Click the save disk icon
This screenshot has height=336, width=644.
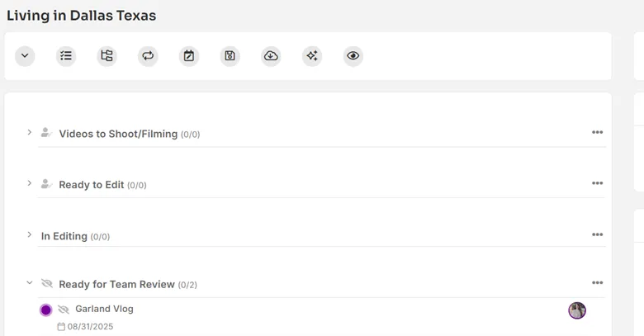pos(230,56)
